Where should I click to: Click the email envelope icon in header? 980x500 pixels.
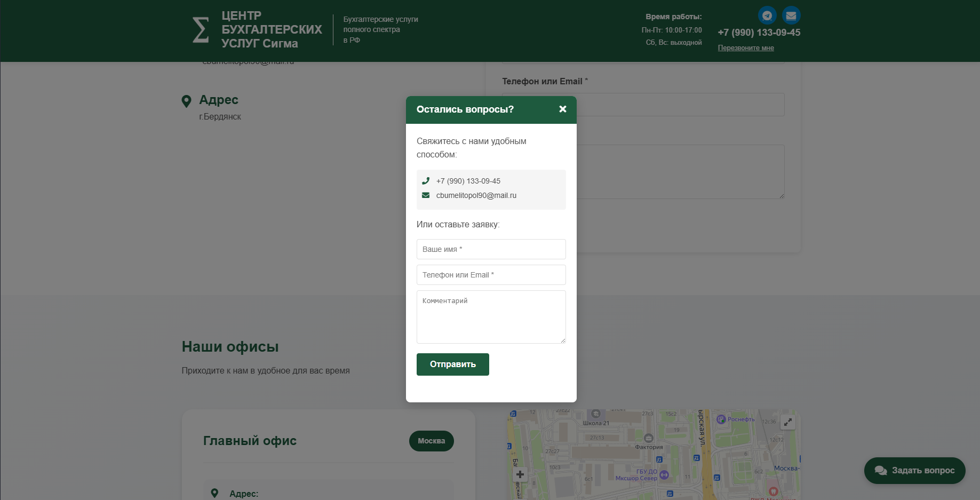(x=791, y=15)
